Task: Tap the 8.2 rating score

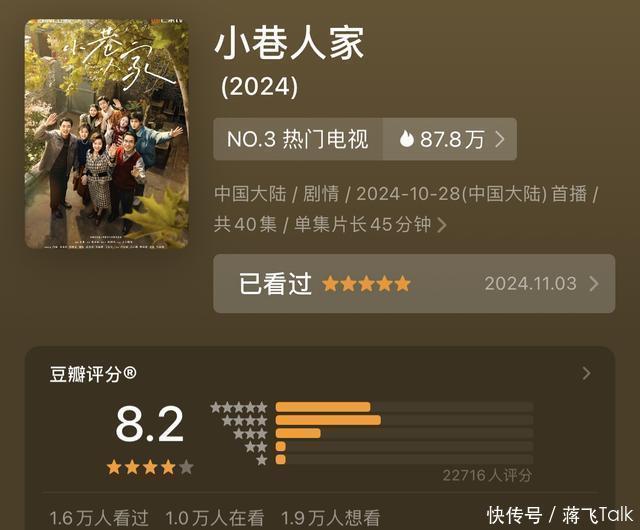Action: [149, 424]
